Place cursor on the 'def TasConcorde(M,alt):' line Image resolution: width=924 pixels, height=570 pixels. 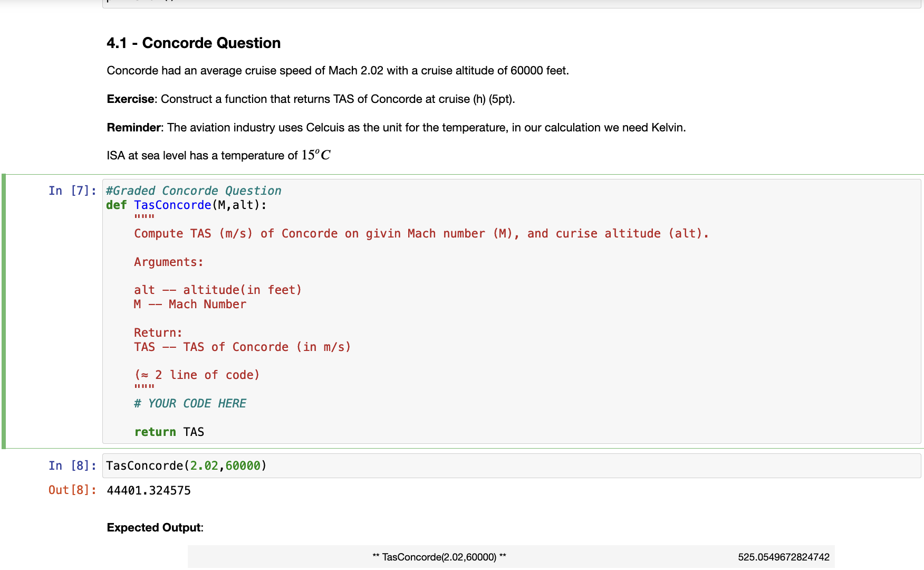coord(185,205)
